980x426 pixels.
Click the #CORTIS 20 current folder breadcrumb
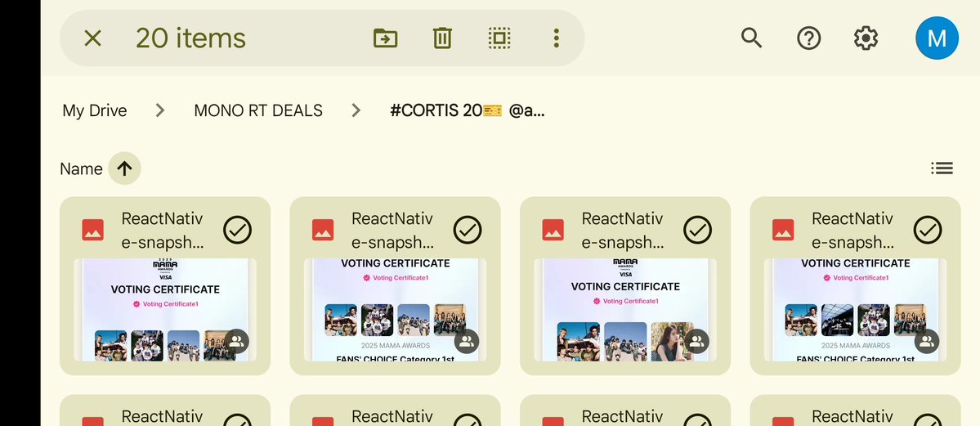tap(467, 110)
